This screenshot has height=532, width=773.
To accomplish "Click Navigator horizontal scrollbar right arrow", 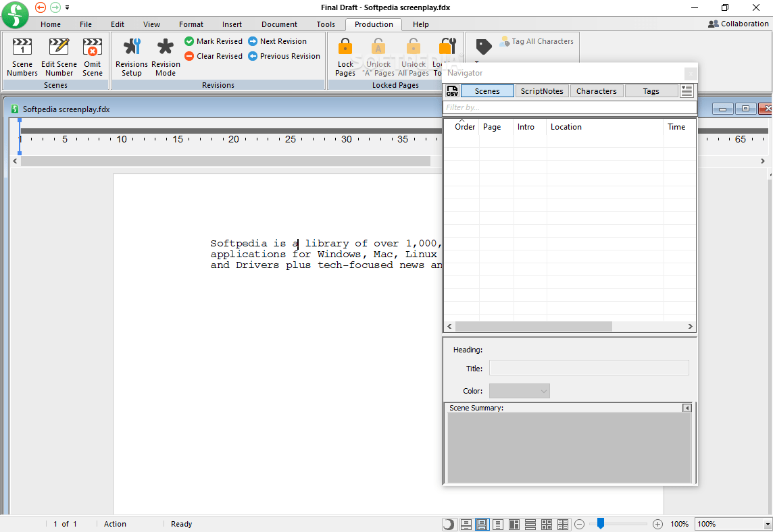I will coord(690,327).
